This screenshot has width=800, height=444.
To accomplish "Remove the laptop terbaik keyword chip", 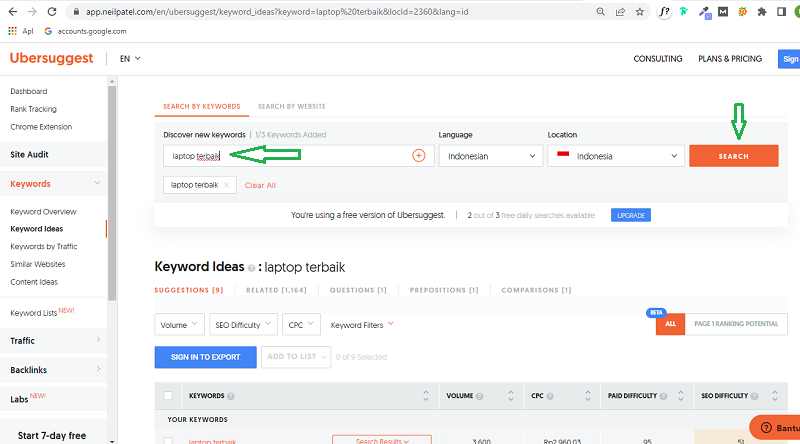I will pyautogui.click(x=226, y=185).
